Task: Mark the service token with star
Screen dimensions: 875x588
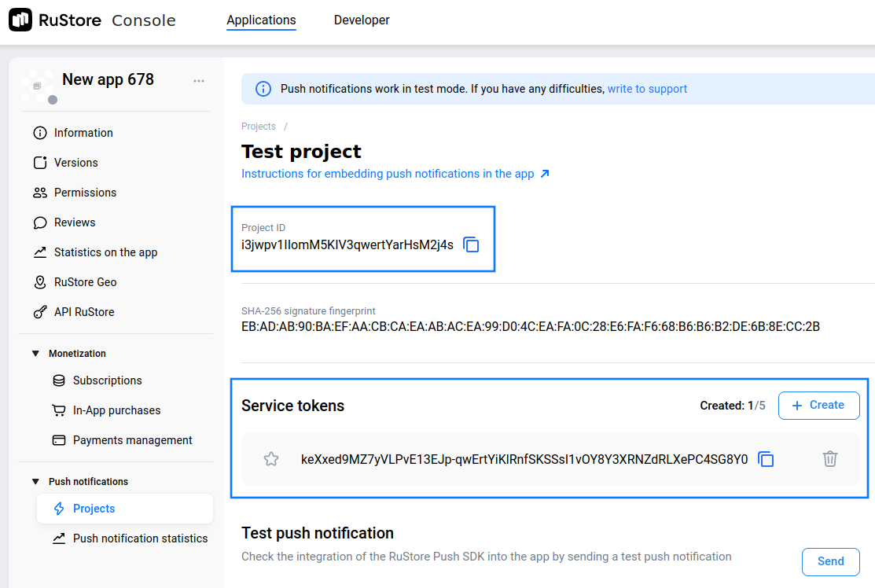Action: pyautogui.click(x=271, y=459)
